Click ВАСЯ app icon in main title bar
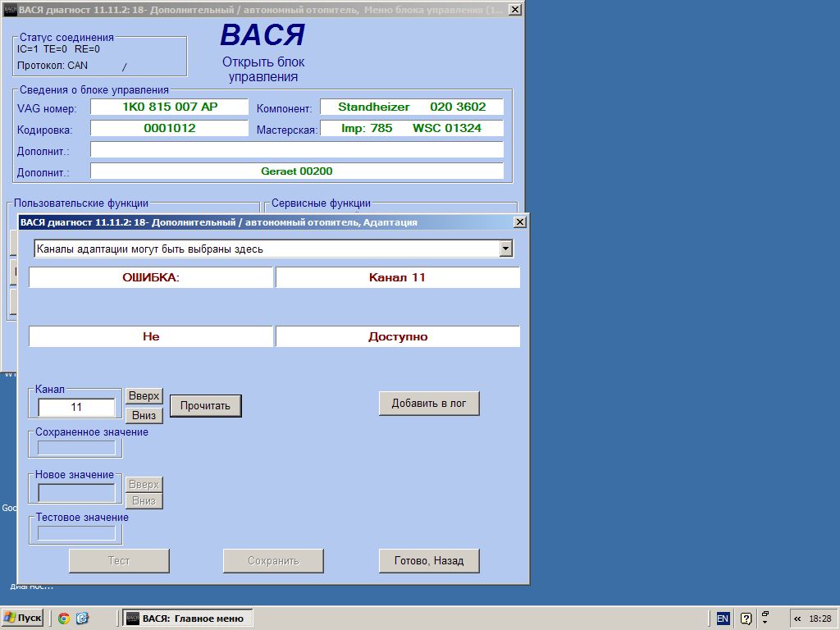This screenshot has width=840, height=630. (10, 10)
